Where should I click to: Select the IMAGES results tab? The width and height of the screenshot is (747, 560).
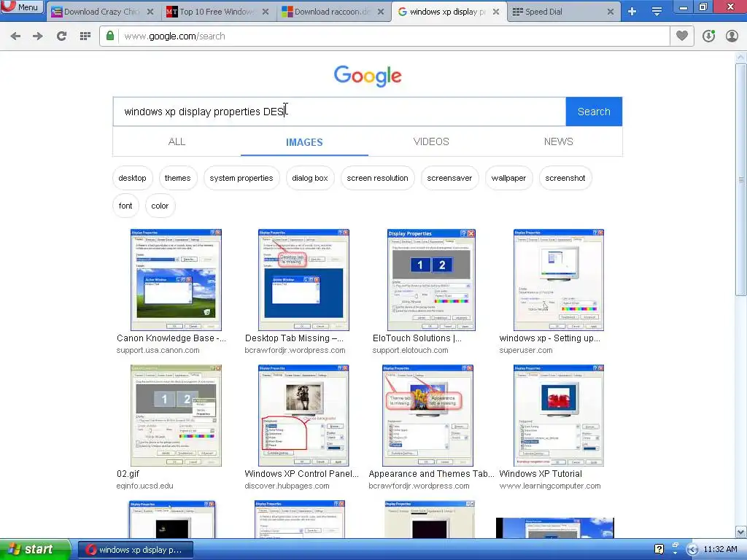304,142
